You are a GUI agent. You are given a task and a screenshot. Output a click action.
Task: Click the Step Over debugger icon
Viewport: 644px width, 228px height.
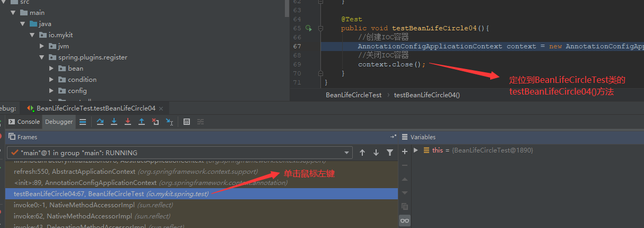100,122
